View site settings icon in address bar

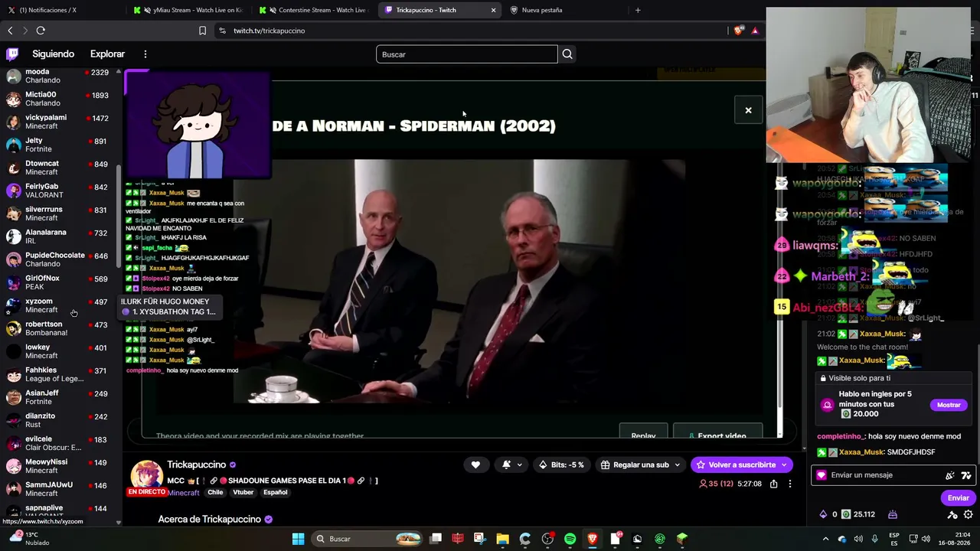222,31
